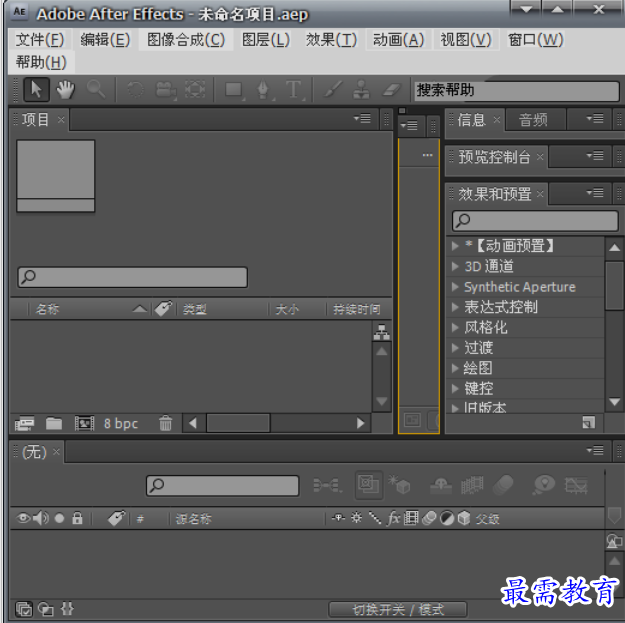Expand the 绘图 category

coord(455,368)
